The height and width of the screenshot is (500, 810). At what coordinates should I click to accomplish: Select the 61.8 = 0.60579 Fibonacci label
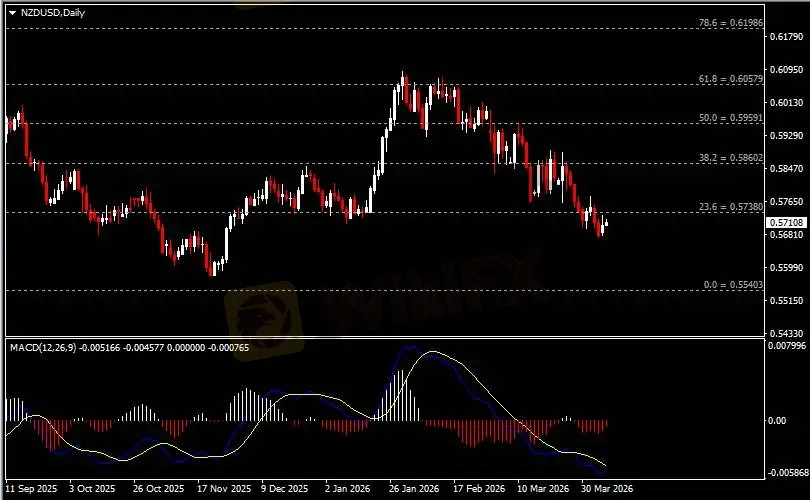(730, 79)
